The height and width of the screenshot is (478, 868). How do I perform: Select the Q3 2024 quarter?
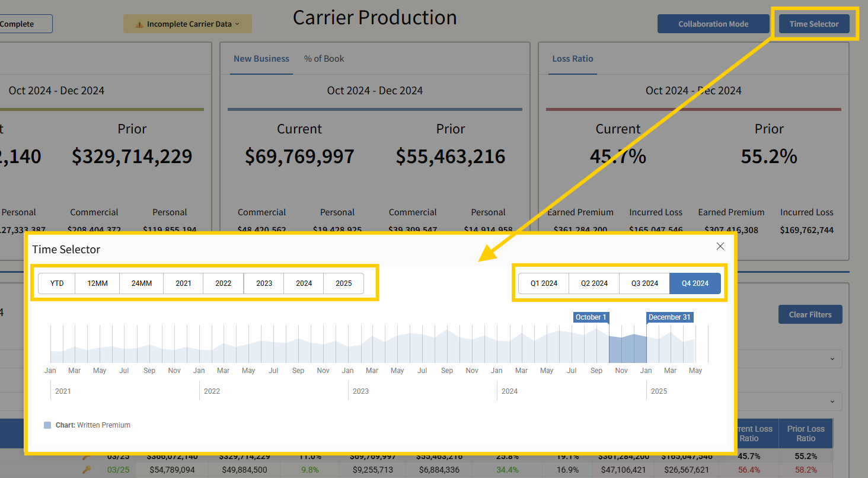click(x=644, y=283)
